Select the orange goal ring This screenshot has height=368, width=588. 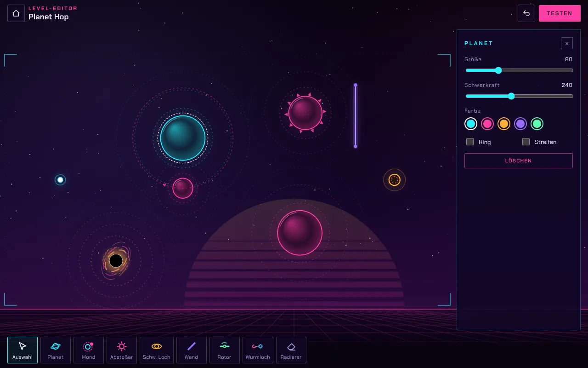(395, 180)
